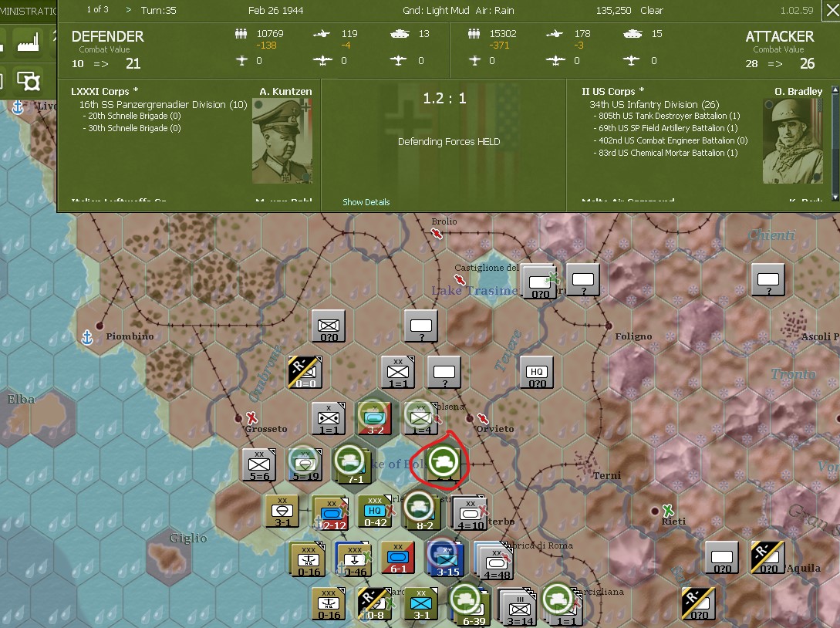This screenshot has height=628, width=840.
Task: Click rail damage marker at Grosseto
Action: [x=251, y=417]
